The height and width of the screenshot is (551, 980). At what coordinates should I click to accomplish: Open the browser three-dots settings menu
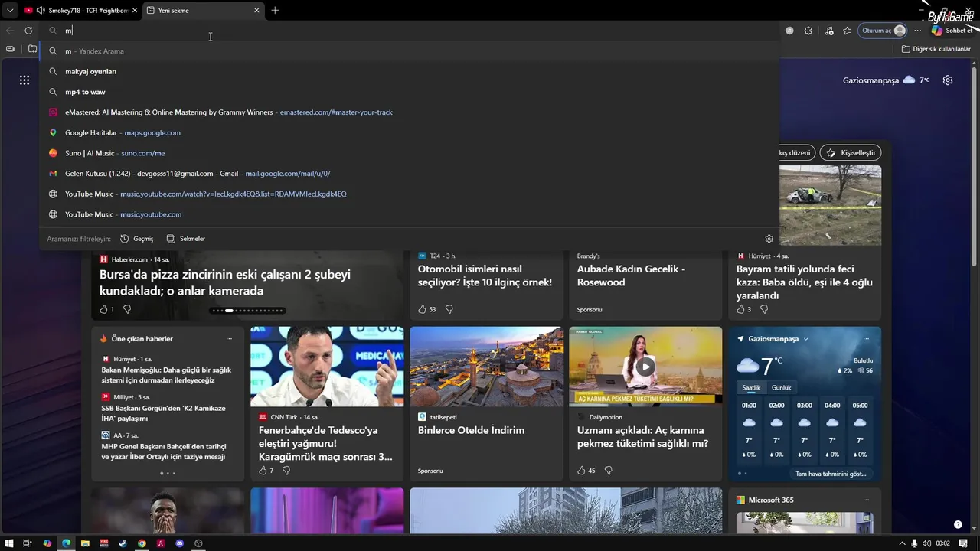click(917, 31)
